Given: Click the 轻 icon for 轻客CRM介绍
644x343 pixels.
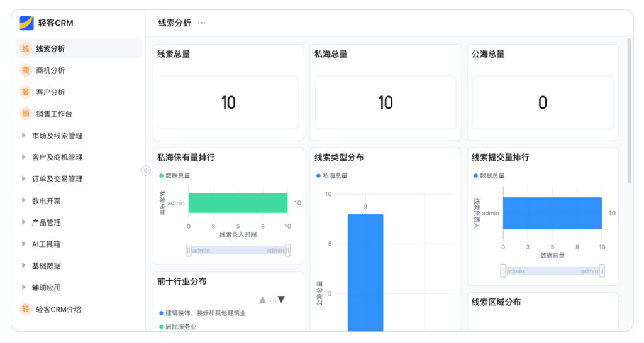Looking at the screenshot, I should pyautogui.click(x=26, y=309).
